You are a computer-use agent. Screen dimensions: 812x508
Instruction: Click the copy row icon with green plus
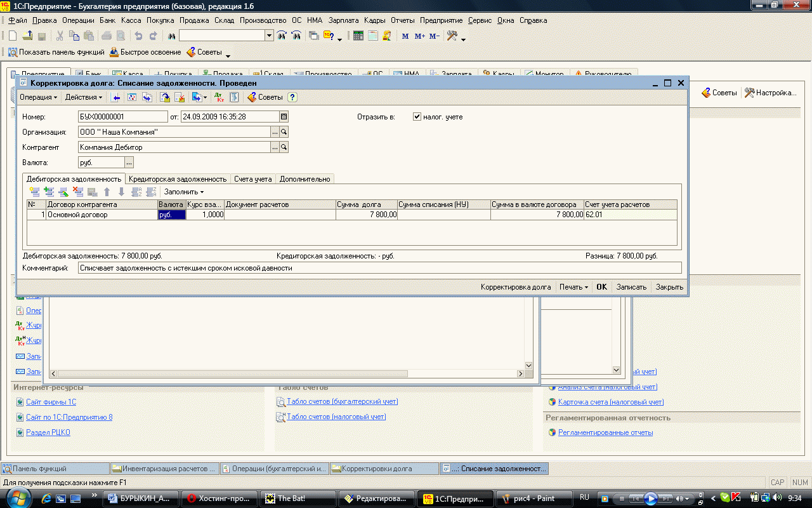(49, 192)
